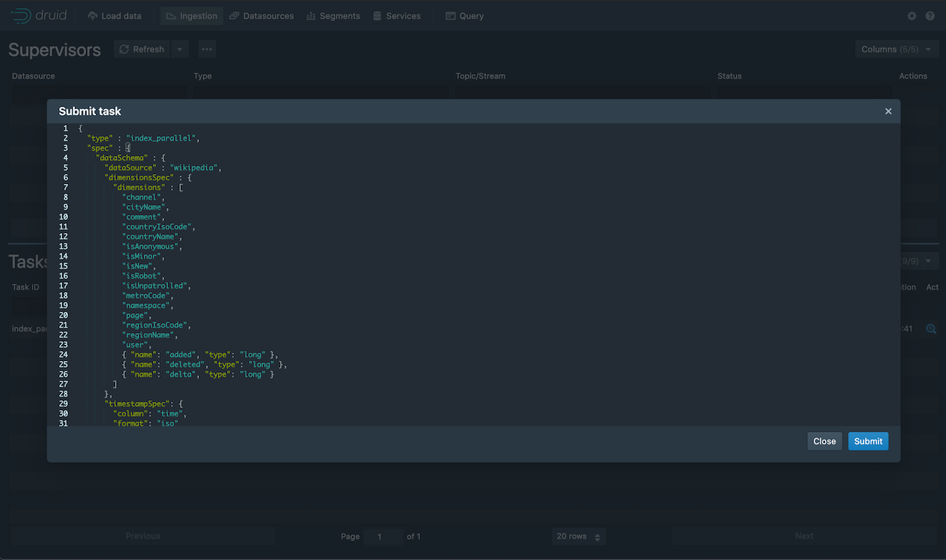
Task: Submit the ingestion task spec
Action: [868, 441]
